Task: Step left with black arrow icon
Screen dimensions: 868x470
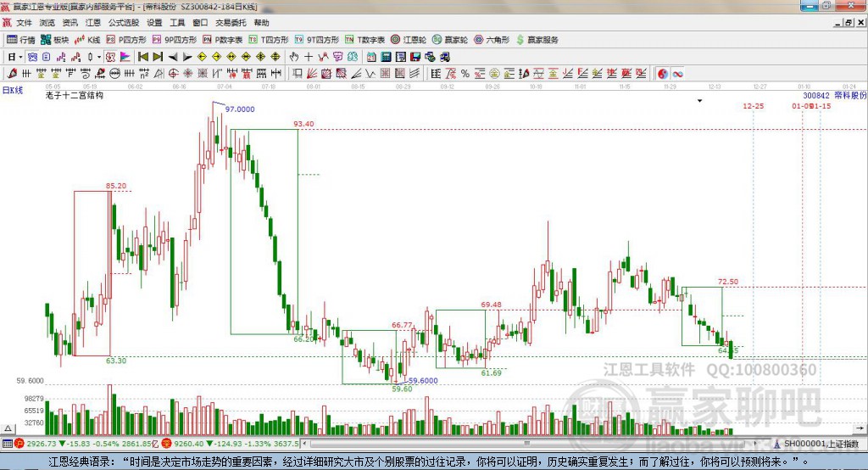Action: click(173, 57)
